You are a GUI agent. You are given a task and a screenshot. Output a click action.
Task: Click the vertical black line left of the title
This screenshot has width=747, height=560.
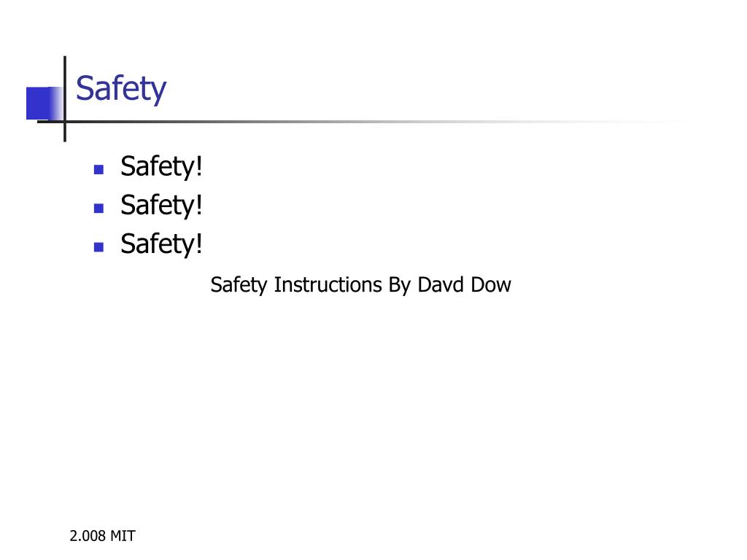pos(65,98)
